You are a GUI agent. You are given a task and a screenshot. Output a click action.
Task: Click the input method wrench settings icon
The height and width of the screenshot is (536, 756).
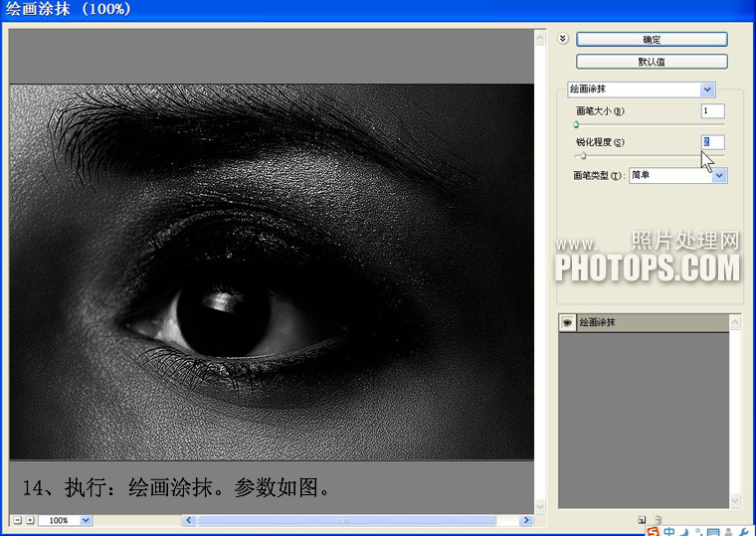tap(744, 532)
